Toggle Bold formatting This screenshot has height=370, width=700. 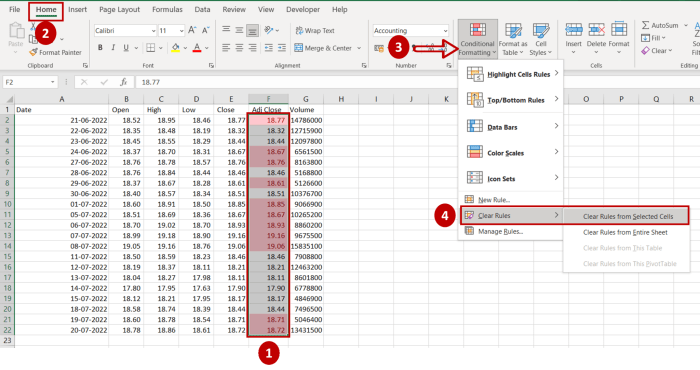click(x=100, y=48)
